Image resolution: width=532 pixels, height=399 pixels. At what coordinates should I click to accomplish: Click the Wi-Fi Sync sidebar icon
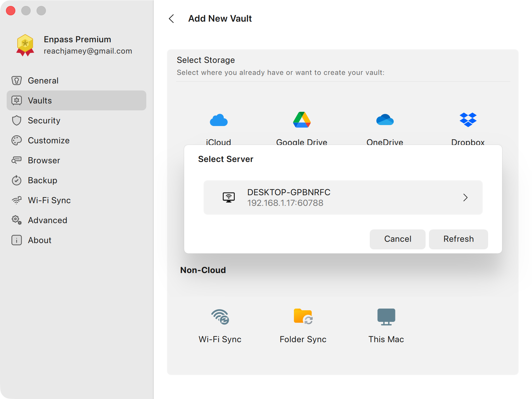point(17,200)
